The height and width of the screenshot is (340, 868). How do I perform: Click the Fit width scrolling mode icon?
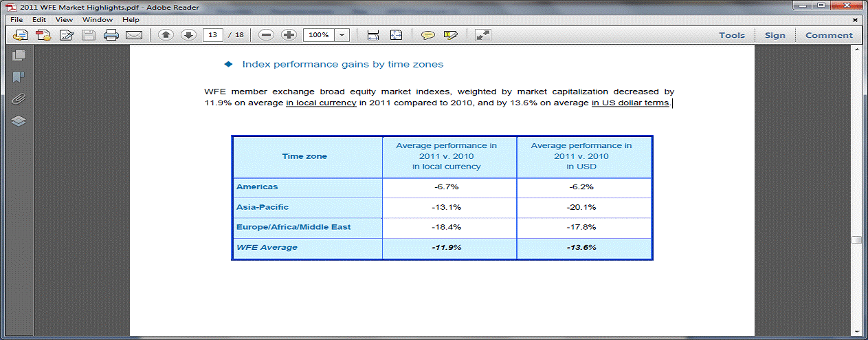point(373,35)
